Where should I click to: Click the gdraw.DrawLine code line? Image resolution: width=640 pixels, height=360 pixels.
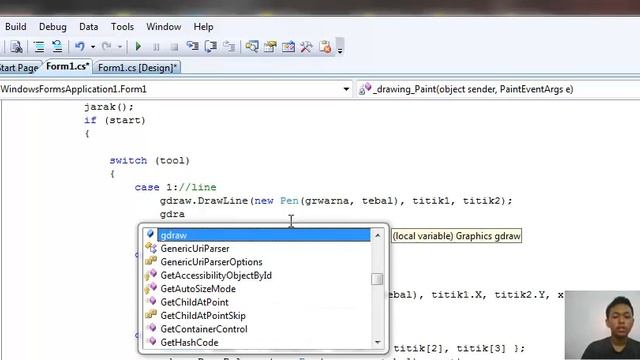336,201
